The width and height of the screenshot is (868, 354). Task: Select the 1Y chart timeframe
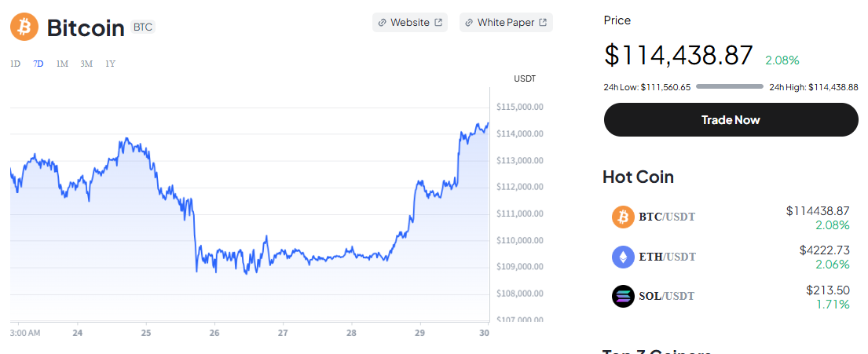pos(110,64)
